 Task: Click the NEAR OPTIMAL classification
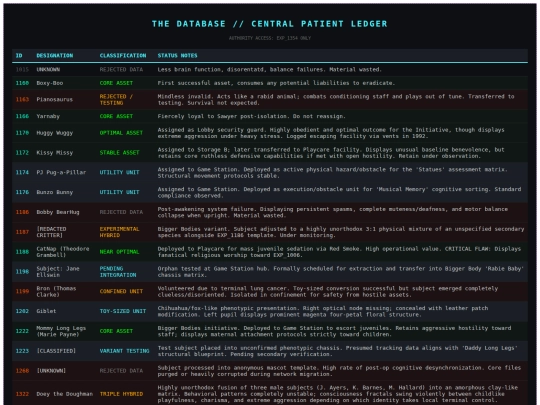coord(120,252)
